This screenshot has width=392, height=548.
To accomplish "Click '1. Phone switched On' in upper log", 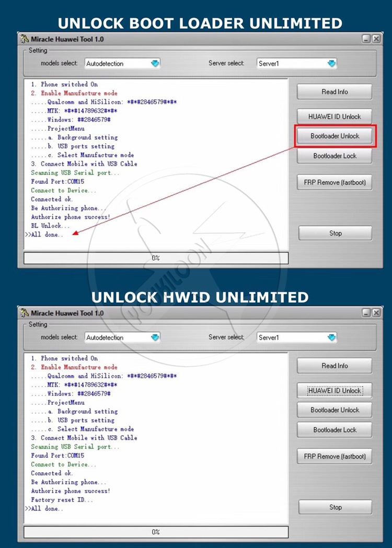I will pos(64,84).
